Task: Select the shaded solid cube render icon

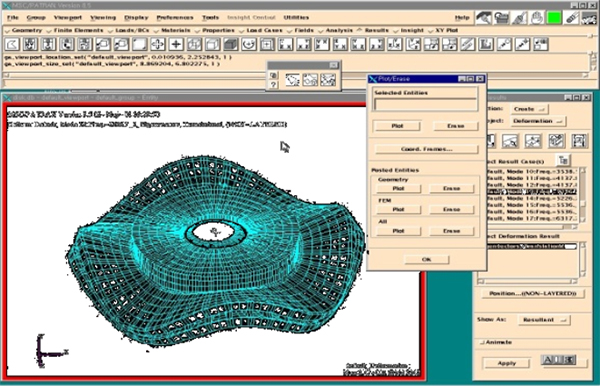Action: (x=230, y=44)
